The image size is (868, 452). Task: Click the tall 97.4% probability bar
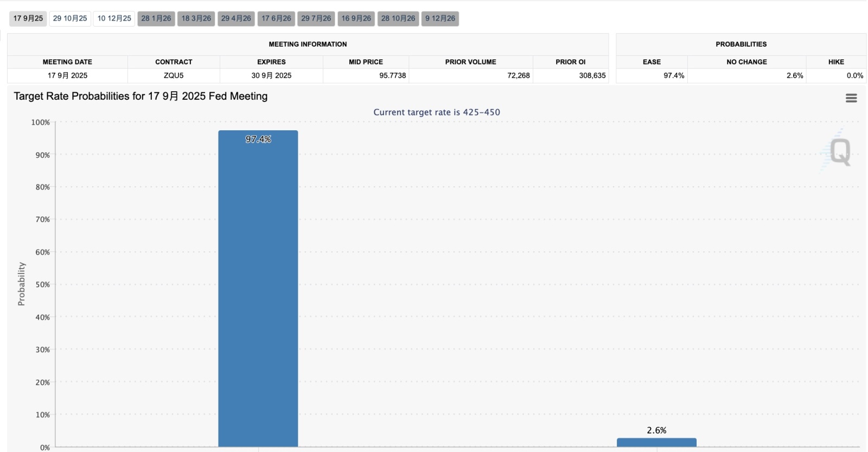point(258,289)
